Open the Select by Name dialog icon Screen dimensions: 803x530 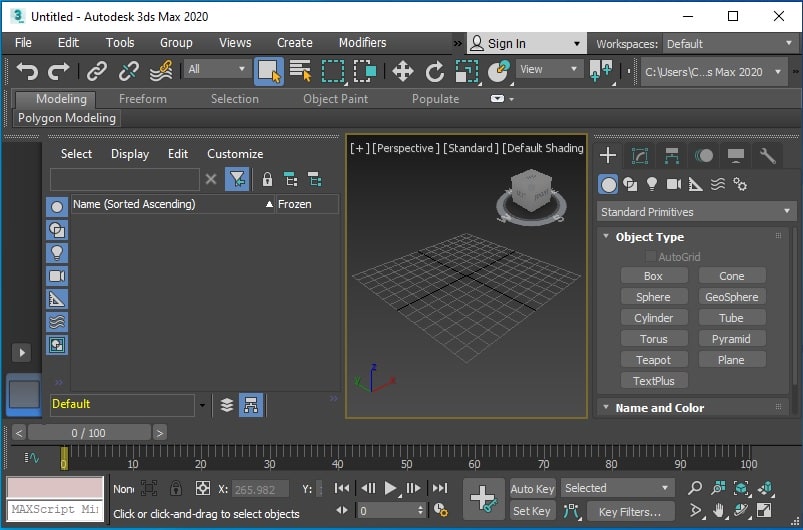[x=301, y=71]
